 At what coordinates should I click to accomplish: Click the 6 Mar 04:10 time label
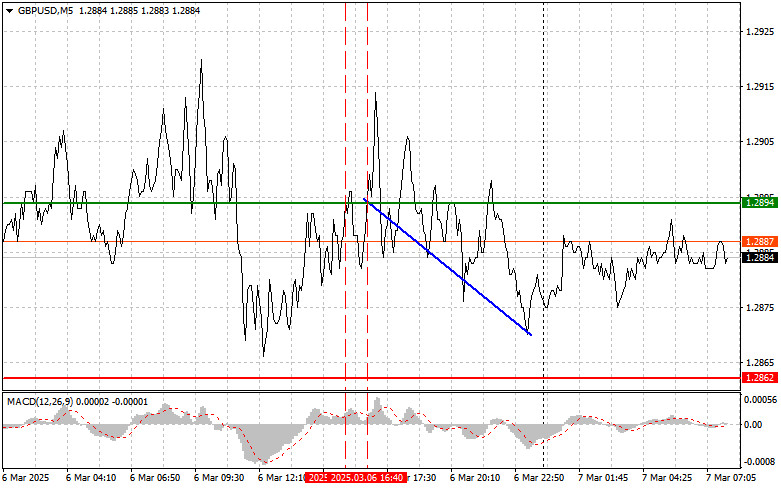[x=91, y=478]
